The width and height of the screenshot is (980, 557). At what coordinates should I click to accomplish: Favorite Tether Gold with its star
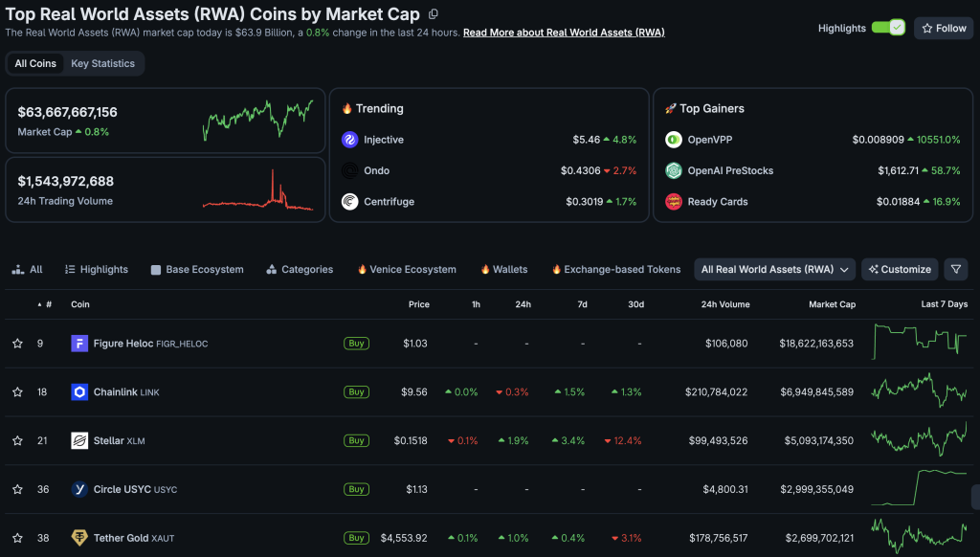point(17,538)
